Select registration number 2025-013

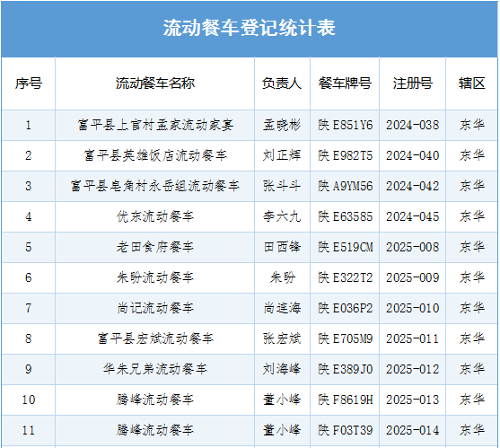coord(412,400)
